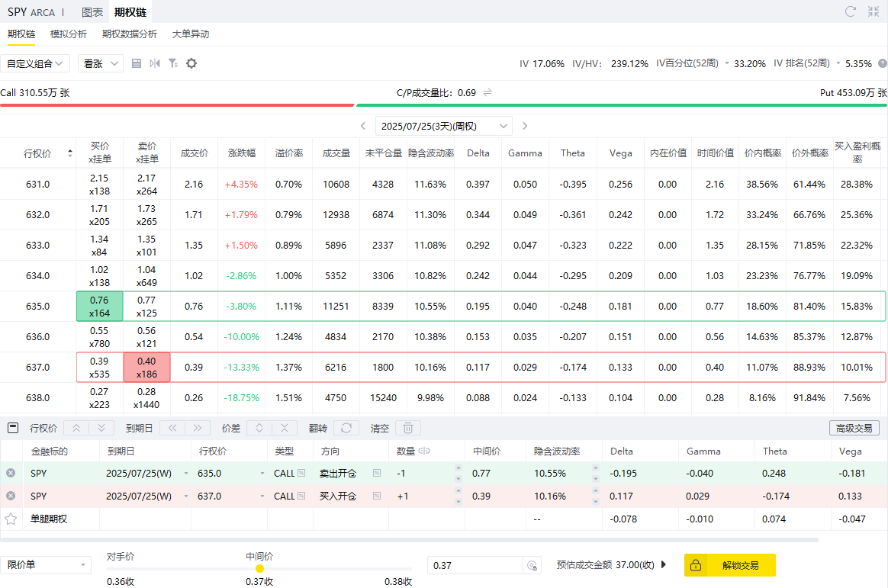This screenshot has width=888, height=588.
Task: Open the 限价单 order type dropdown
Action: [46, 565]
